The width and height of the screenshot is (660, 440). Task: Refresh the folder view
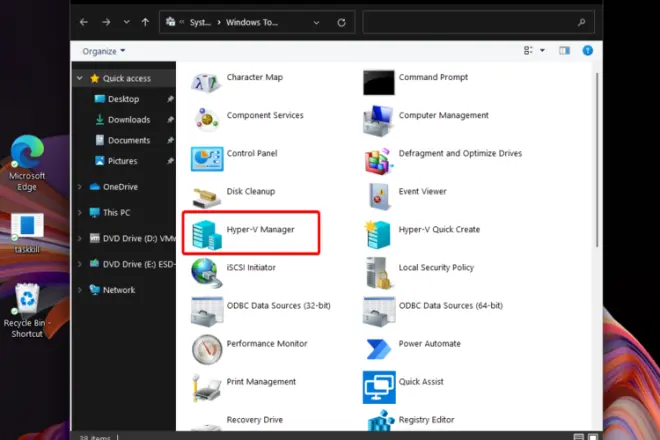(x=341, y=22)
